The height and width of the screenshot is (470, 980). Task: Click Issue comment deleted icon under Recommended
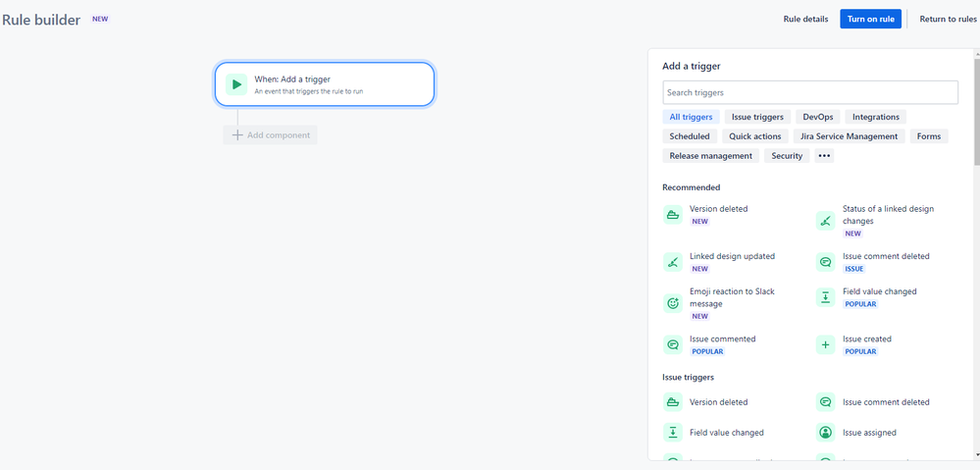tap(826, 262)
